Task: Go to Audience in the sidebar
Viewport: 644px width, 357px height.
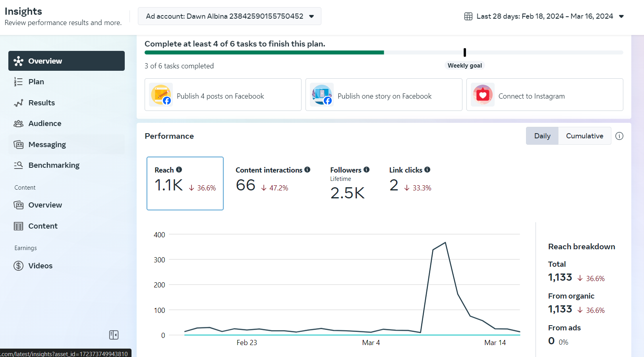Action: coord(45,124)
